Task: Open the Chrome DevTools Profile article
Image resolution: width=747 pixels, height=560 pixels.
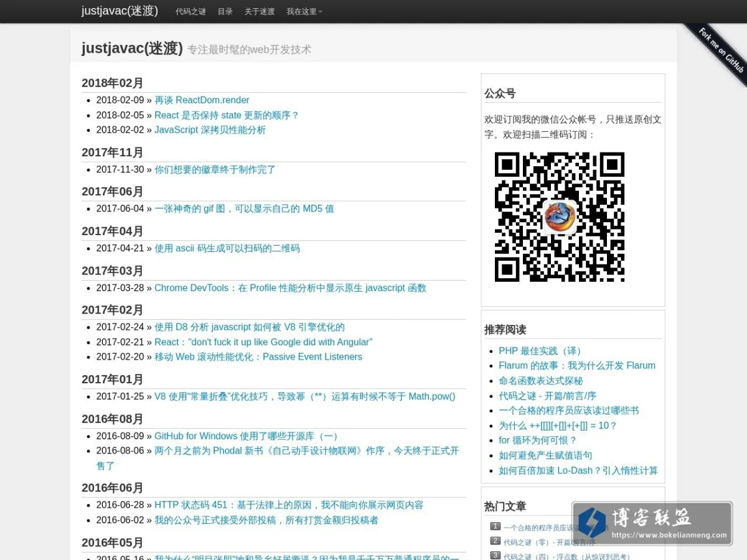Action: coord(290,288)
